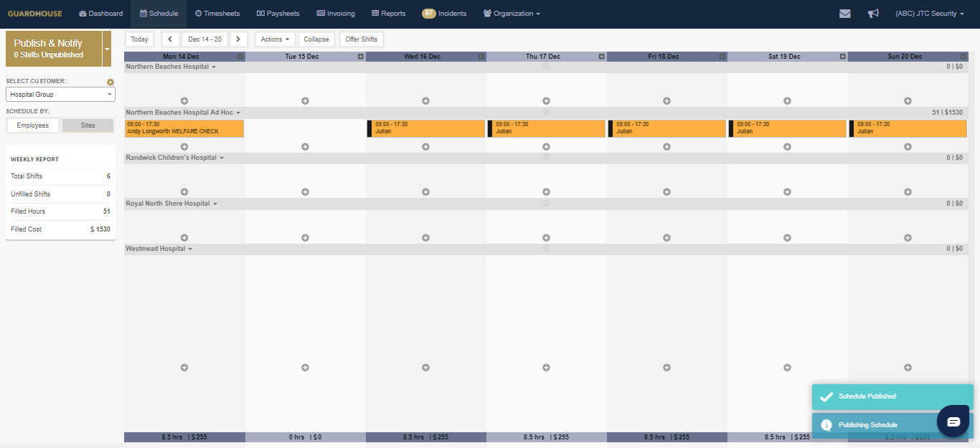Click the Collapse button

pyautogui.click(x=316, y=39)
